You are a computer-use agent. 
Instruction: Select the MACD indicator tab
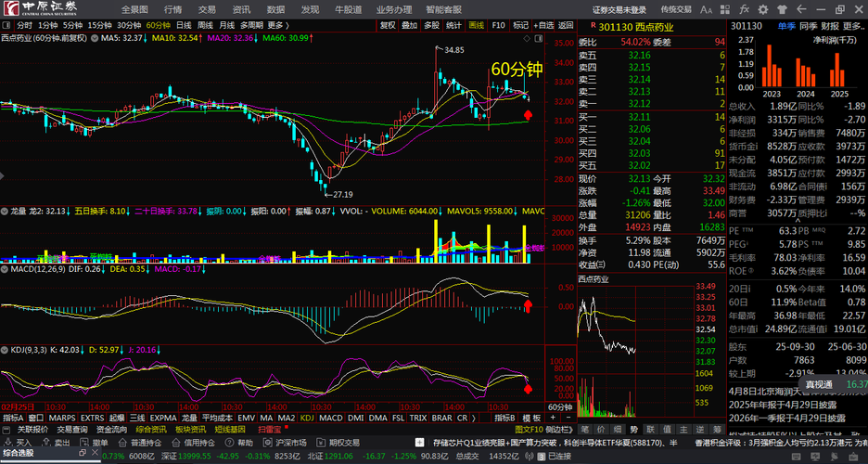point(330,418)
